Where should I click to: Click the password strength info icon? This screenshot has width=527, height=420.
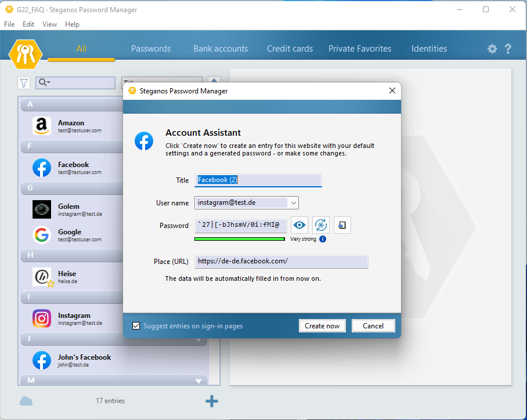coord(323,239)
